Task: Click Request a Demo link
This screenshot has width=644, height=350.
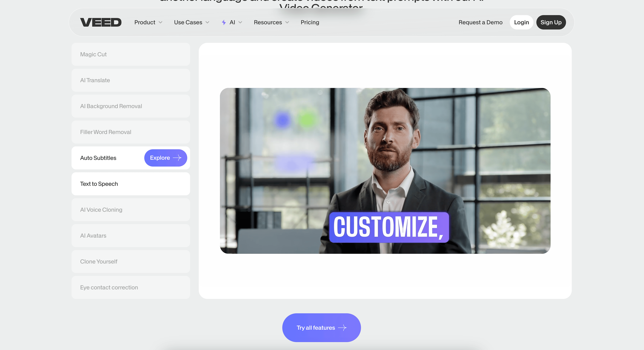Action: (x=480, y=22)
